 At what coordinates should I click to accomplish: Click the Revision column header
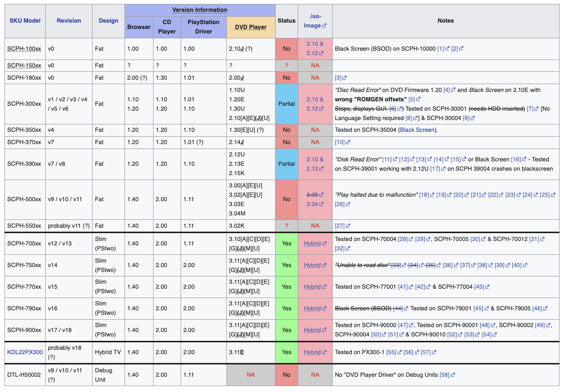(x=69, y=21)
